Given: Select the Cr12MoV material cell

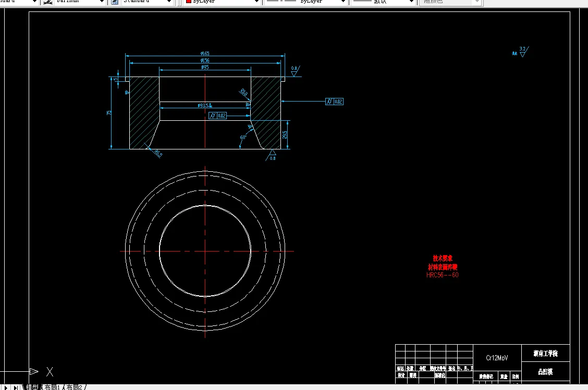Looking at the screenshot, I should point(497,358).
